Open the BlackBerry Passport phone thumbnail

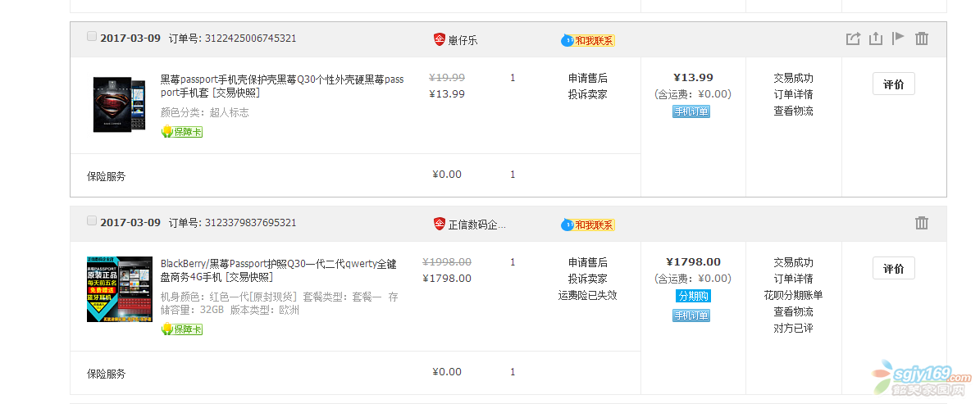coord(120,289)
